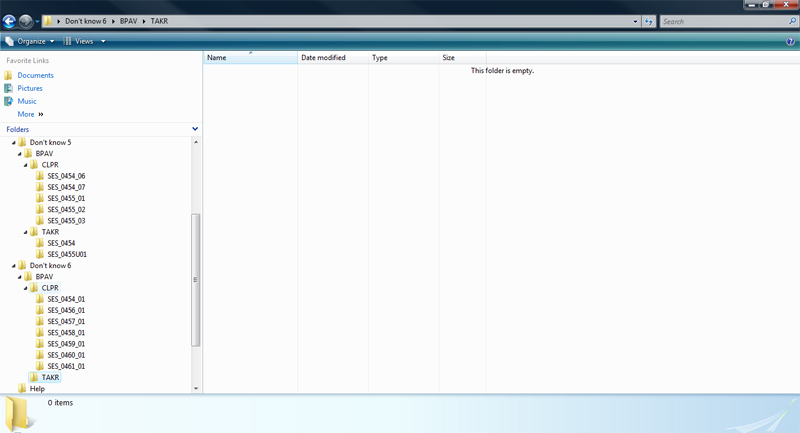Select SES_0455_01 folder
Image resolution: width=800 pixels, height=433 pixels.
[x=66, y=198]
